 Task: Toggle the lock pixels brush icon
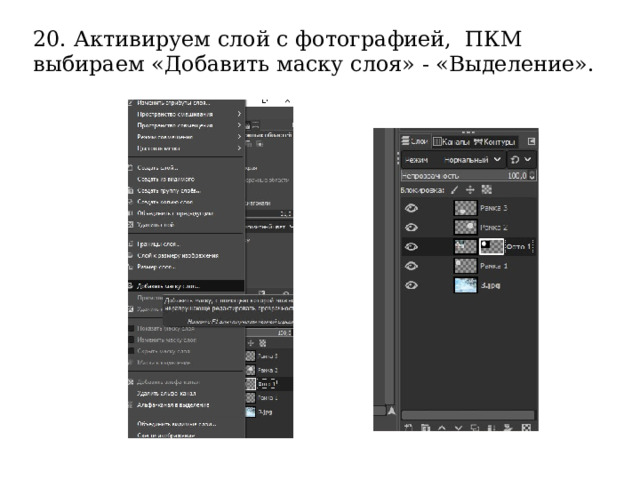click(x=454, y=190)
